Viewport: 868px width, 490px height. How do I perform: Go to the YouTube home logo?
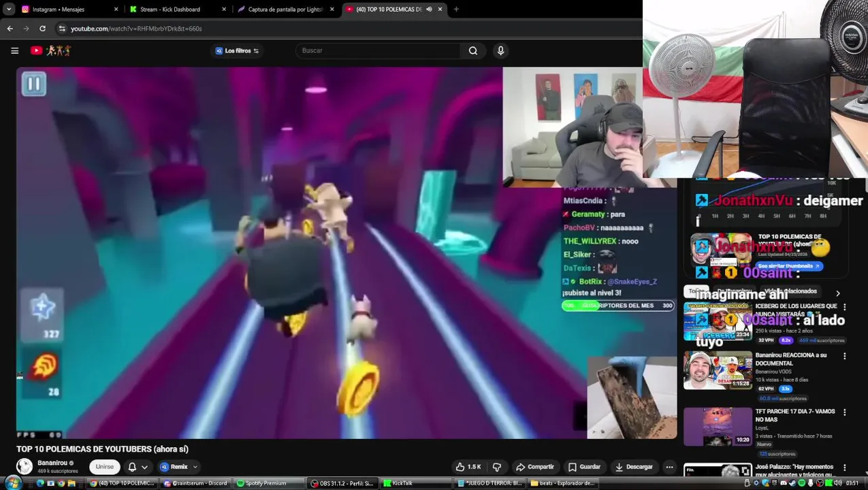click(x=50, y=50)
